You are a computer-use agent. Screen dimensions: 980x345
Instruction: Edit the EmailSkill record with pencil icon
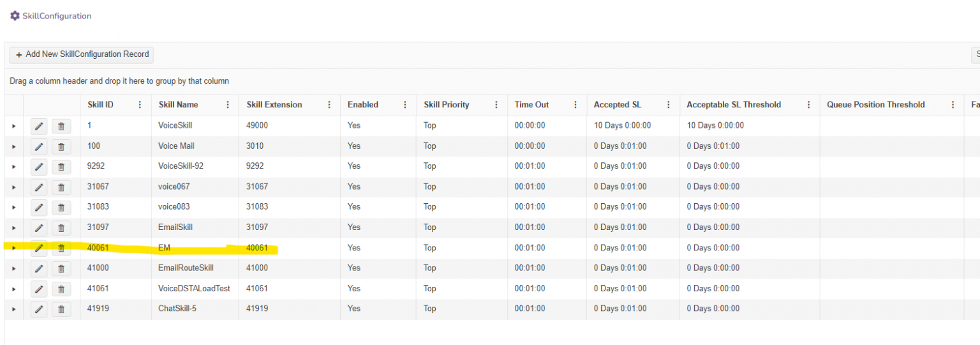click(x=39, y=227)
